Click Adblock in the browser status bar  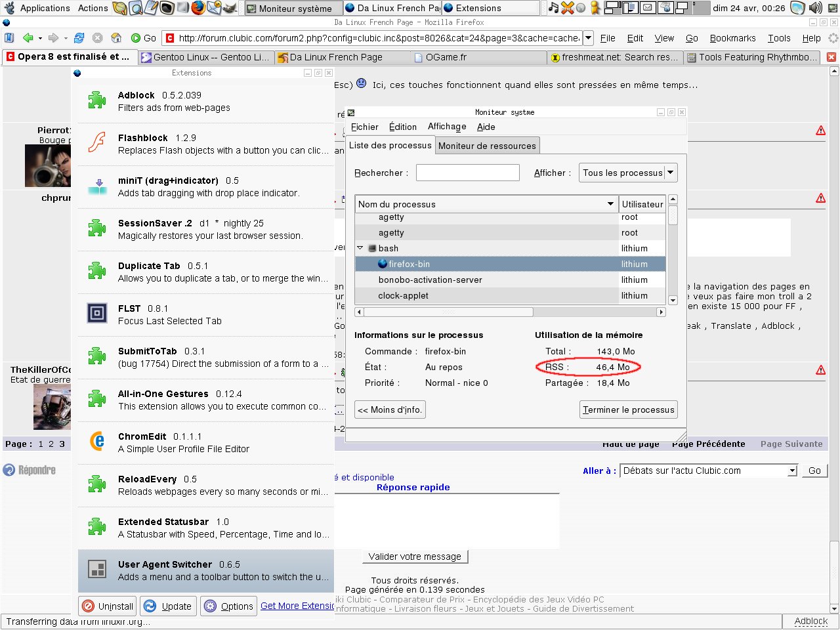811,621
